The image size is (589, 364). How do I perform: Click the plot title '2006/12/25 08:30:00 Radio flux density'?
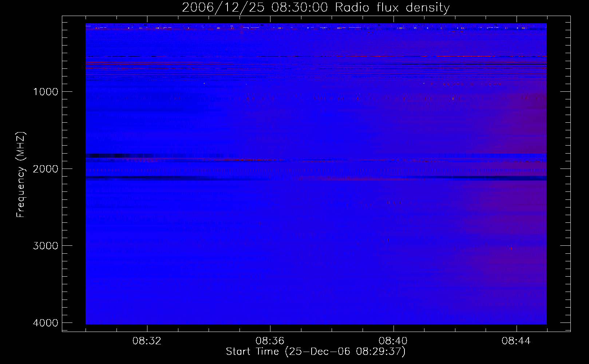(x=316, y=8)
